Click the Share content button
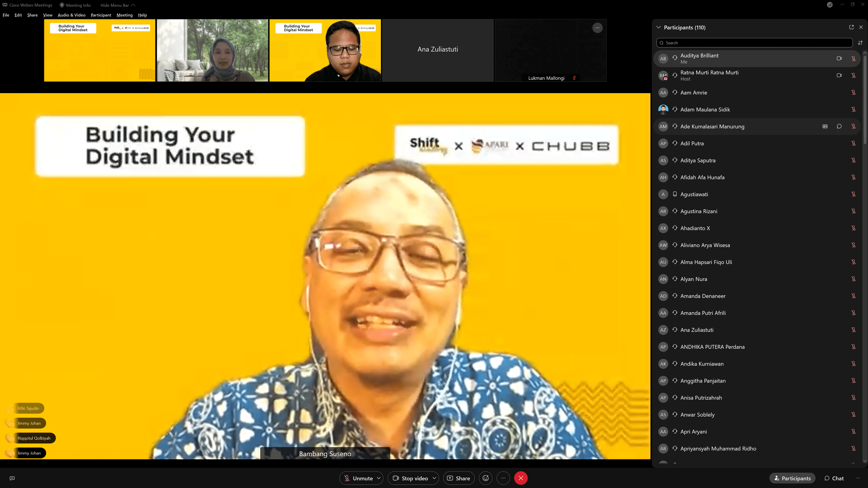 pyautogui.click(x=459, y=478)
